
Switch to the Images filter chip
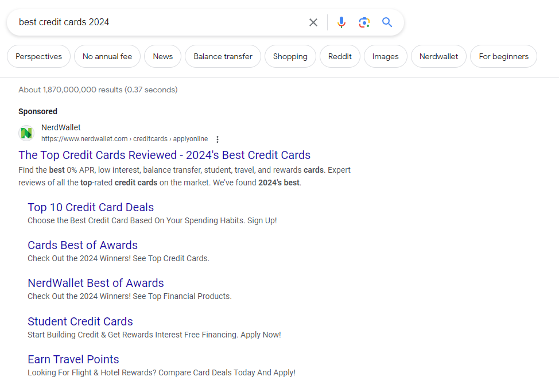(x=385, y=56)
